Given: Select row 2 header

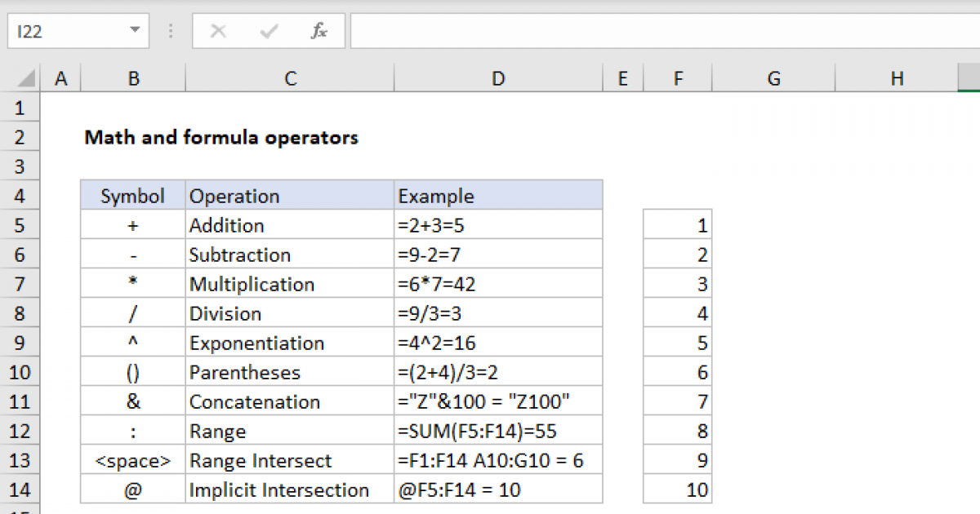Looking at the screenshot, I should pos(20,136).
